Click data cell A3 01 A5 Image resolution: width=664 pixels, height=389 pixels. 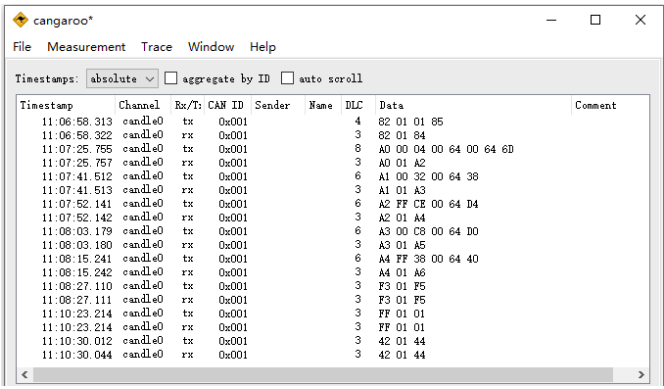pyautogui.click(x=402, y=245)
